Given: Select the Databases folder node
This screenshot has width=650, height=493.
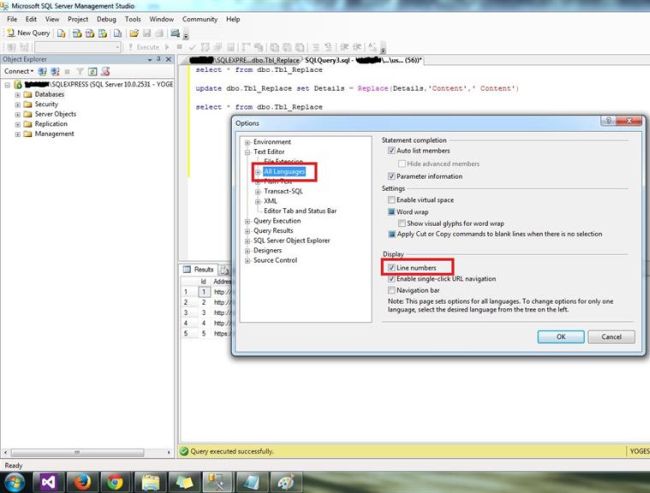Looking at the screenshot, I should point(49,94).
